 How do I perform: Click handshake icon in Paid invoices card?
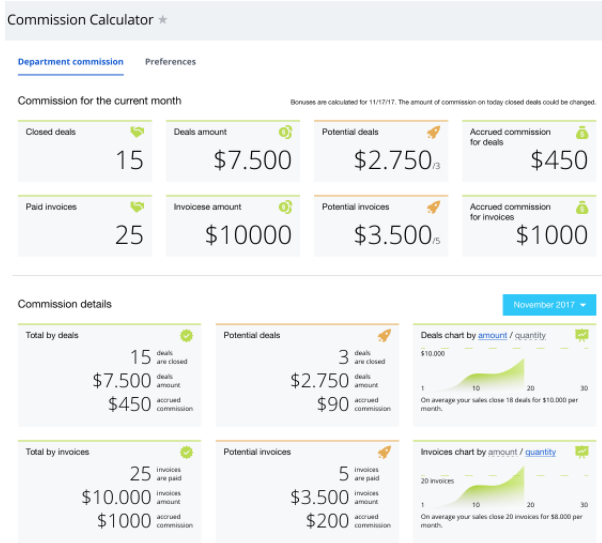[137, 207]
